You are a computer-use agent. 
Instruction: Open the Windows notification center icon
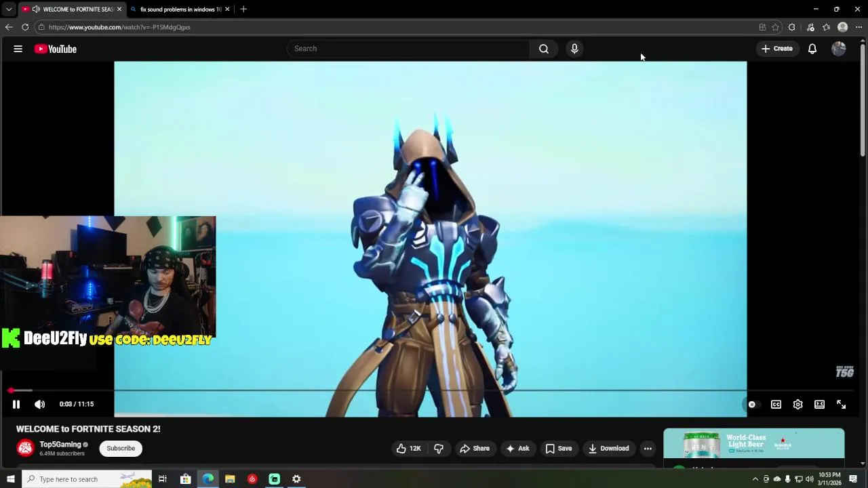click(853, 479)
